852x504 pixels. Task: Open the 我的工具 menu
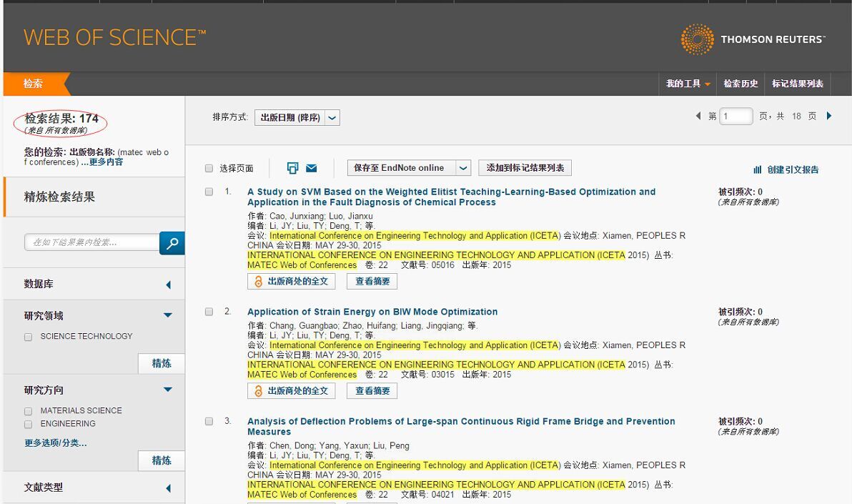[x=688, y=84]
